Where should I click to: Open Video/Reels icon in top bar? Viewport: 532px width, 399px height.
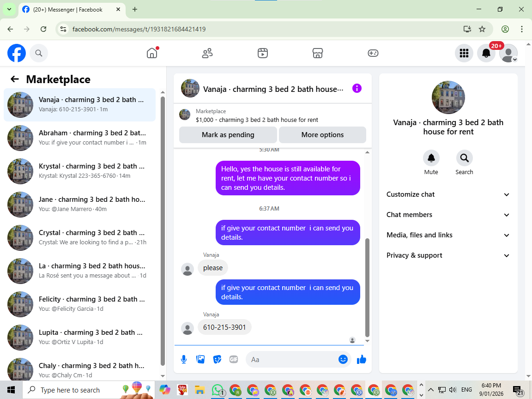tap(263, 53)
